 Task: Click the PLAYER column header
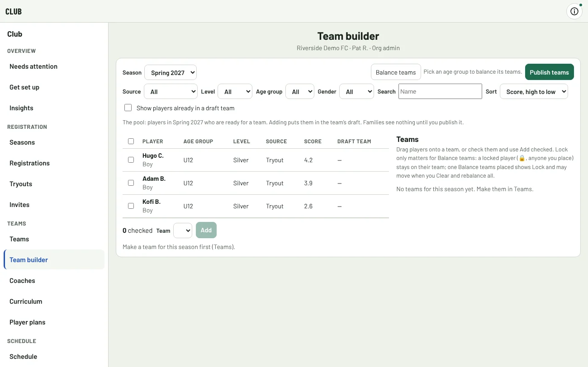point(153,141)
